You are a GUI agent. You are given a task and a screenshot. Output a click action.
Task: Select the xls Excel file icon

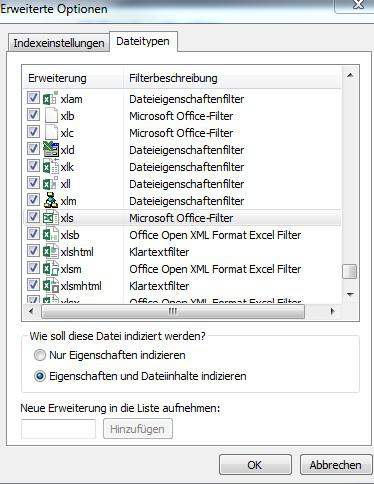tap(51, 218)
